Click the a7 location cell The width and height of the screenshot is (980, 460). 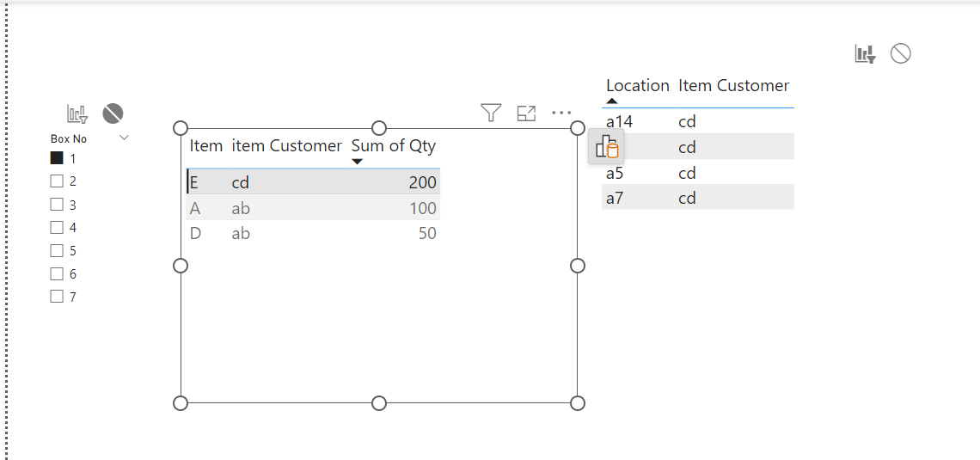[615, 198]
